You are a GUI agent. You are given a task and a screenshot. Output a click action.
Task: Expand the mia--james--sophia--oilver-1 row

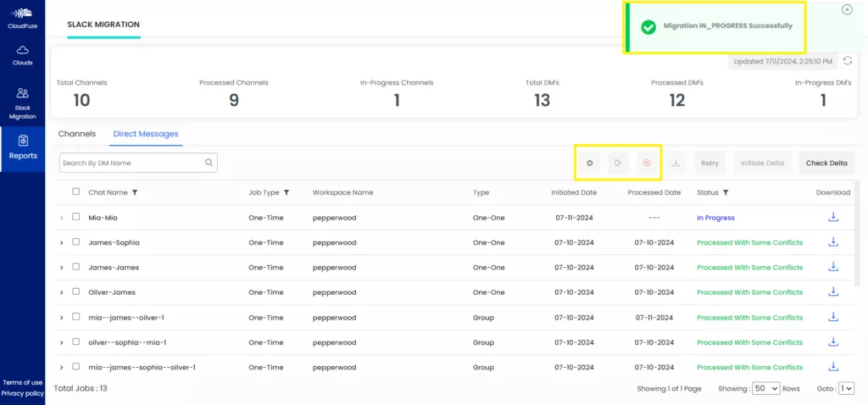(x=61, y=368)
